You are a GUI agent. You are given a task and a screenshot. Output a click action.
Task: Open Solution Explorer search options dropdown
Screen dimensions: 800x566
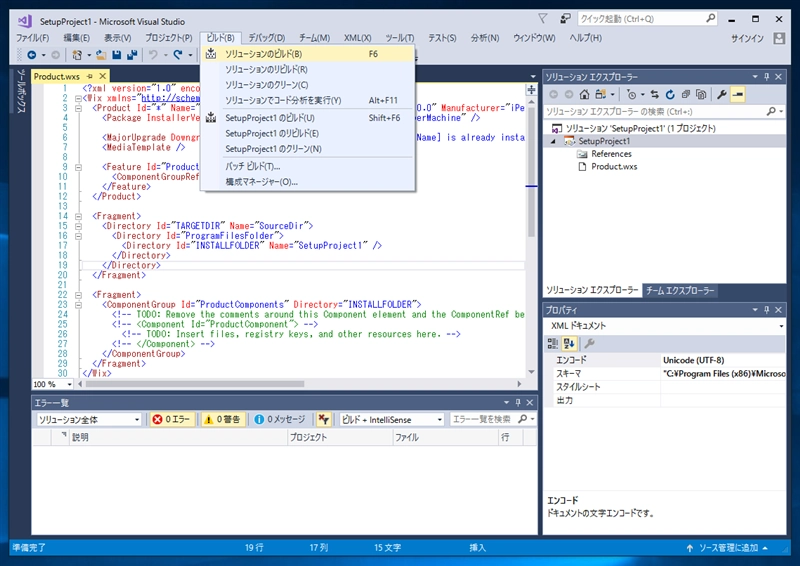click(781, 111)
